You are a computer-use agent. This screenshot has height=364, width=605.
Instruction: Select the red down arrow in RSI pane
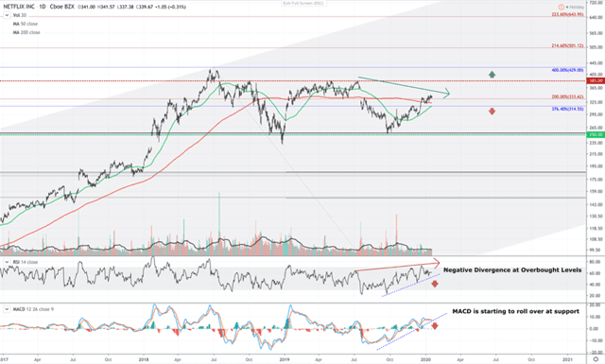click(435, 284)
